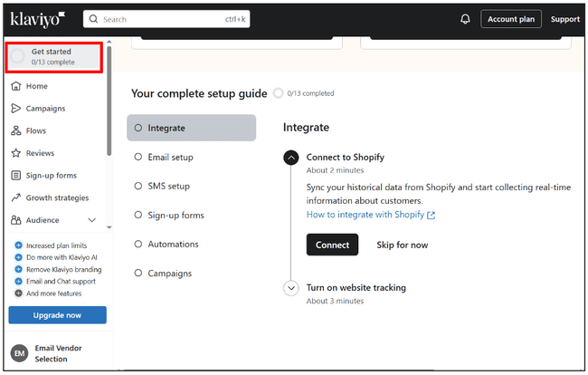This screenshot has height=375, width=588.
Task: Click the sidebar vertical scrollbar
Action: tap(109, 100)
